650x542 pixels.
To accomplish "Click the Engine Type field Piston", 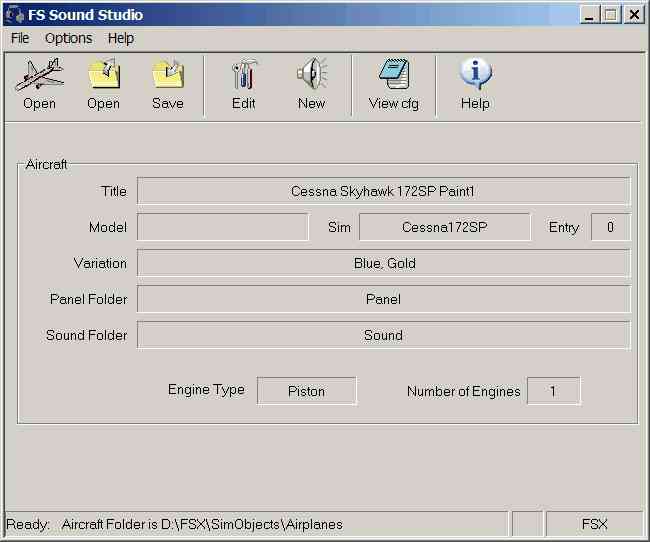I will tap(306, 391).
